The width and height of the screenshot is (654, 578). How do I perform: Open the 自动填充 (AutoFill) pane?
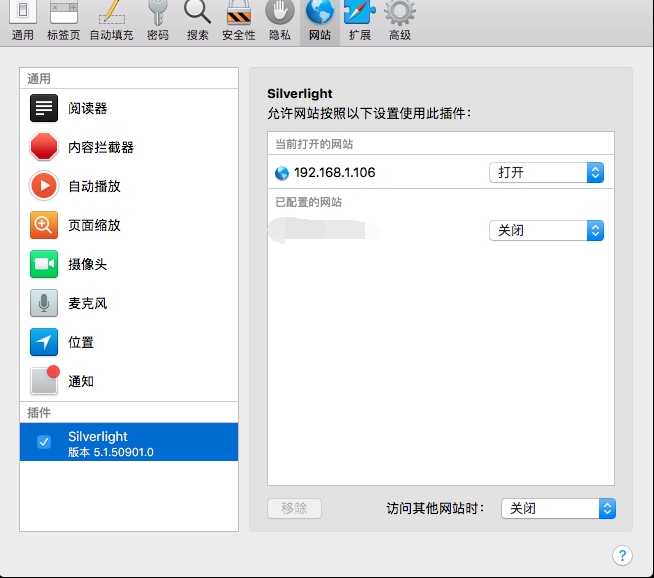click(x=111, y=22)
